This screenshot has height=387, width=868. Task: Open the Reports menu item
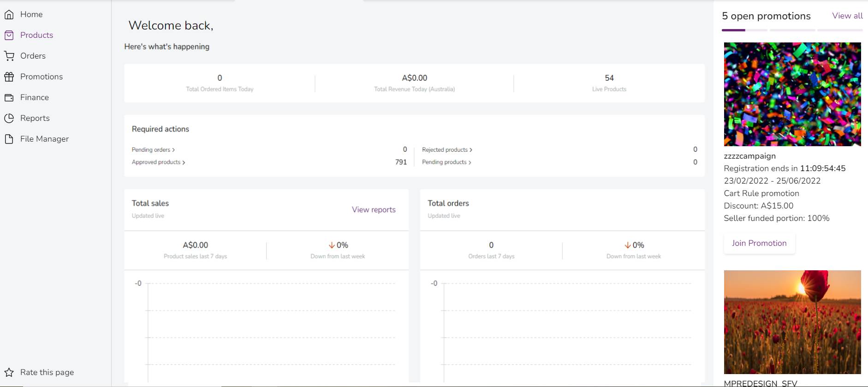coord(35,118)
